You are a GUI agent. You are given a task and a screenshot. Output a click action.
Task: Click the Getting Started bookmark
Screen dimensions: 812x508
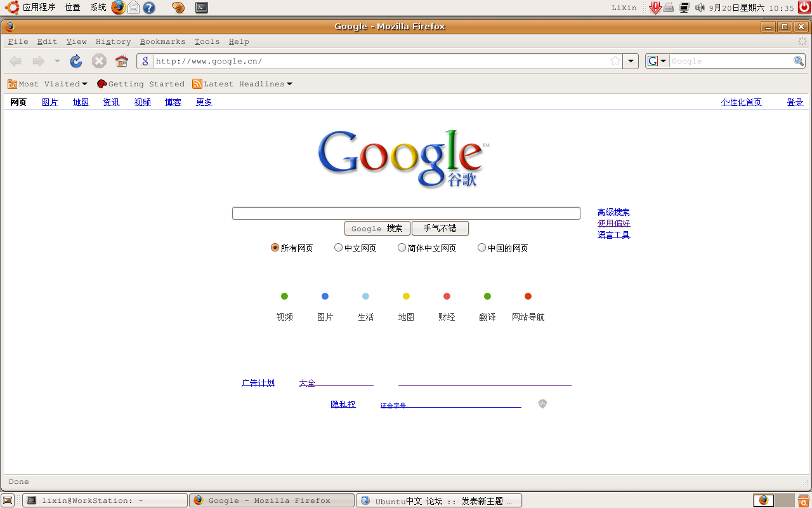(x=141, y=84)
